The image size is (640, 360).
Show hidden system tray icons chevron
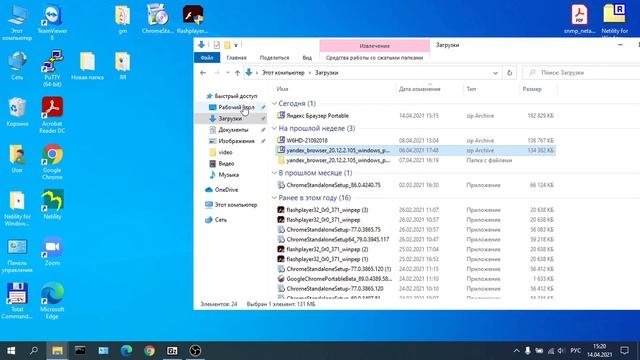[516, 351]
